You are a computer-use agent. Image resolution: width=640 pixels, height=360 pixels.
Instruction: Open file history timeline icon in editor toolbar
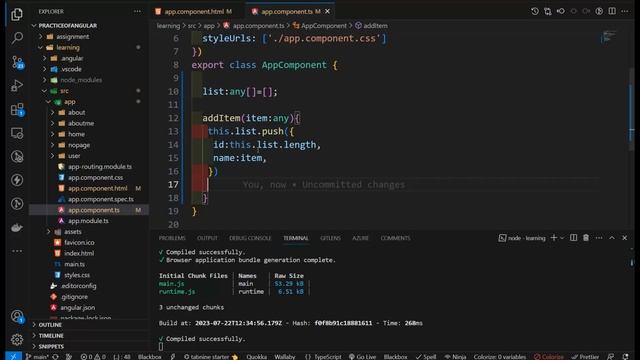pos(535,11)
